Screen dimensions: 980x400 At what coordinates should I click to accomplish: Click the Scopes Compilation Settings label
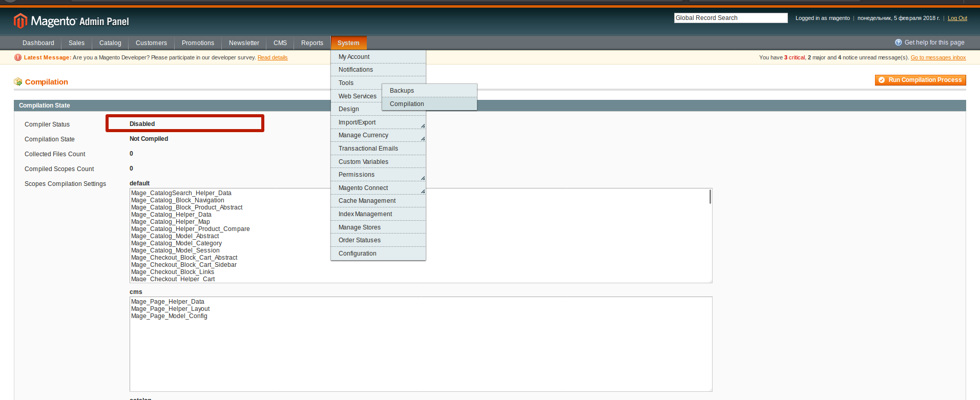coord(66,184)
